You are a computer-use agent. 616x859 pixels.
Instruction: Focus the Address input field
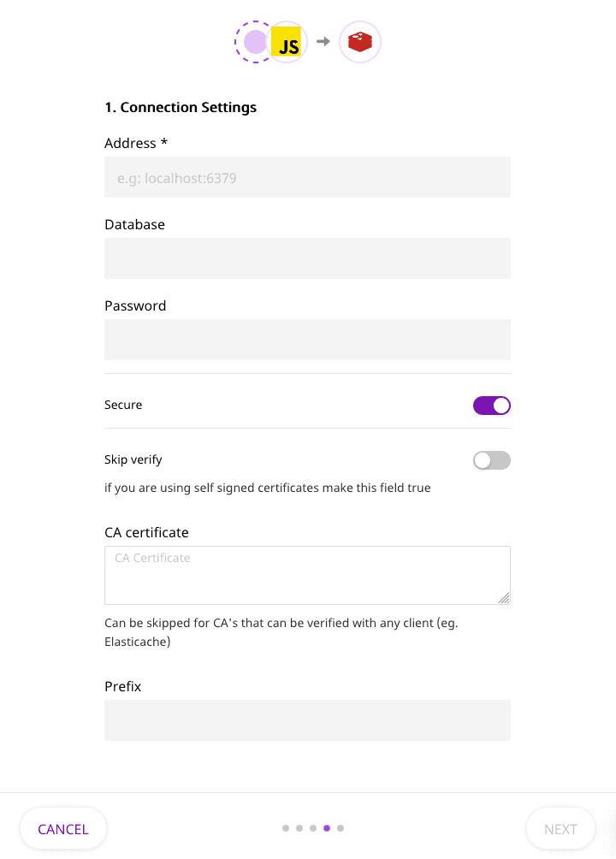(307, 177)
